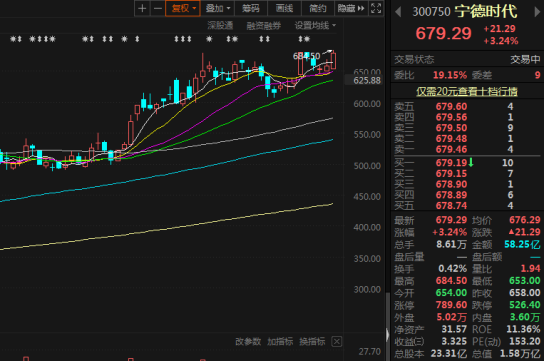The width and height of the screenshot is (545, 361).
Task: Zoom in chart with plus button
Action: [142, 8]
